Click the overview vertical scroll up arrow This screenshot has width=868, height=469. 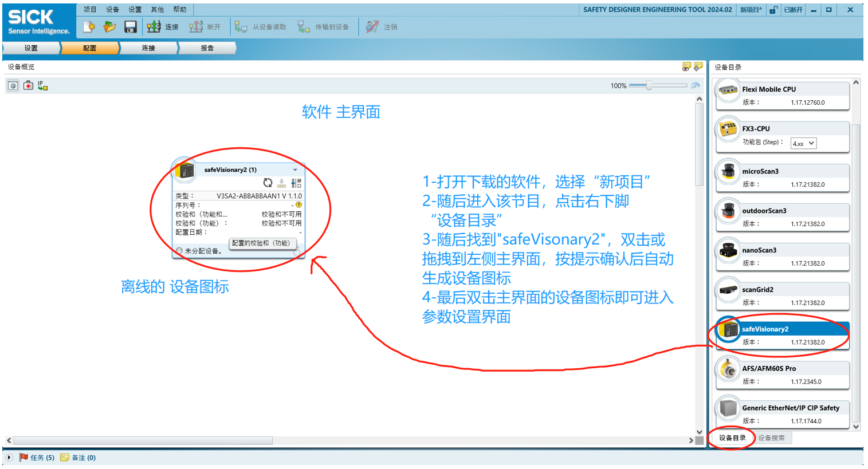(x=699, y=99)
